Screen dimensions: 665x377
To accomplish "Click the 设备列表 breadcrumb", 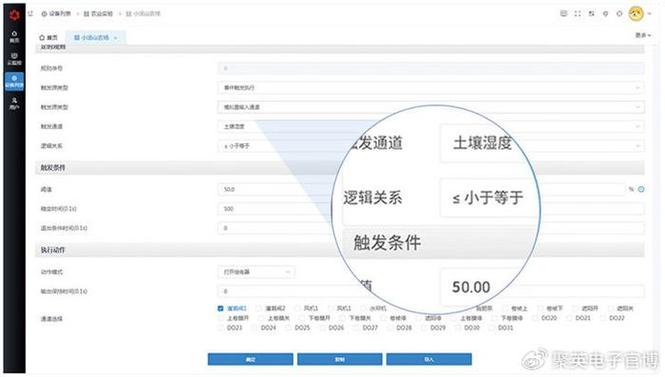I will click(57, 14).
